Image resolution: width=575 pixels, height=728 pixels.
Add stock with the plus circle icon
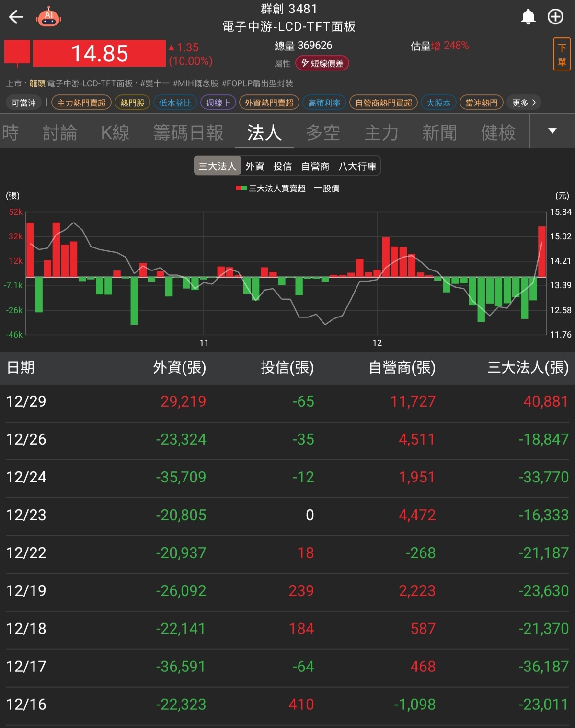(555, 17)
